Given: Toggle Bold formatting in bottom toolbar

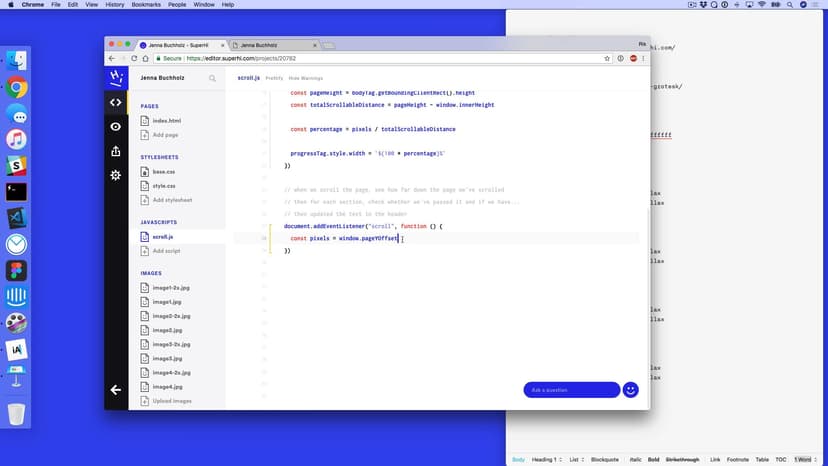Looking at the screenshot, I should [653, 459].
